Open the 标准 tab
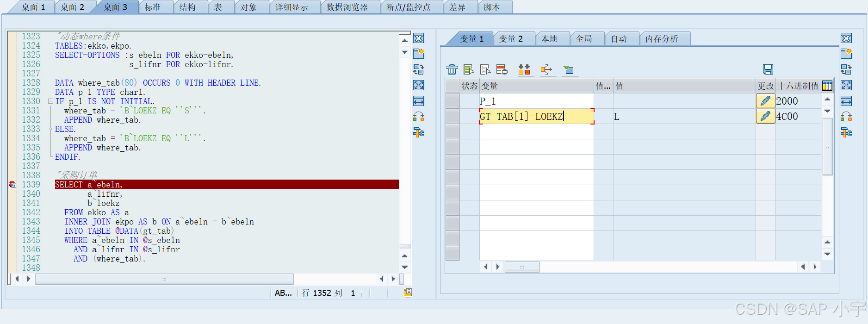The height and width of the screenshot is (324, 868). pos(153,7)
